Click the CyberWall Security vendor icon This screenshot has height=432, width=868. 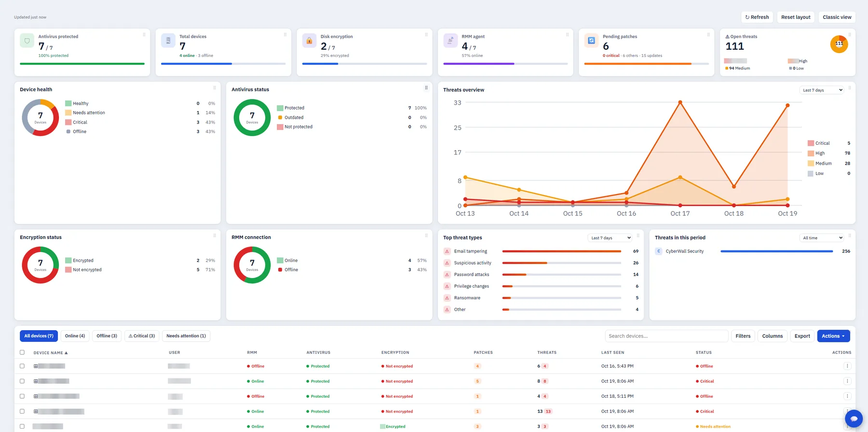[x=659, y=251]
